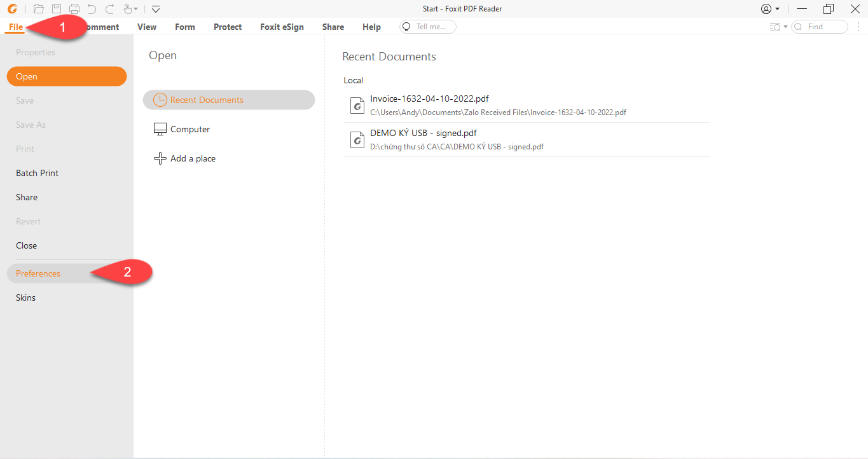
Task: Click PDF file icon for Invoice-1632-04-10-2022.pdf
Action: (x=357, y=105)
